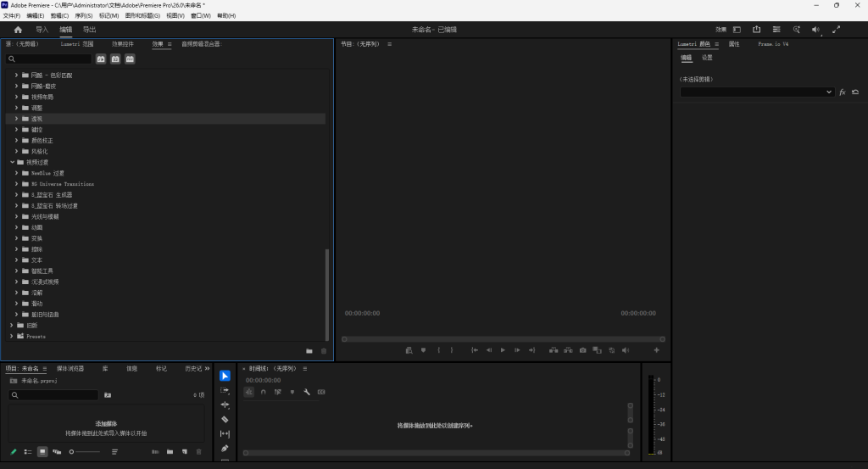The image size is (868, 469).
Task: Expand the 键控 folder
Action: pos(16,130)
